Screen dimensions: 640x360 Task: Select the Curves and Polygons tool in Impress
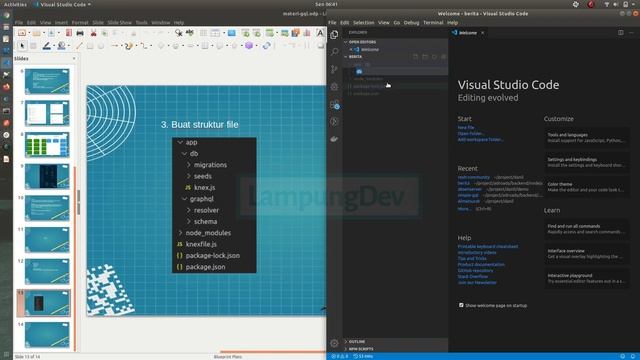pos(128,46)
